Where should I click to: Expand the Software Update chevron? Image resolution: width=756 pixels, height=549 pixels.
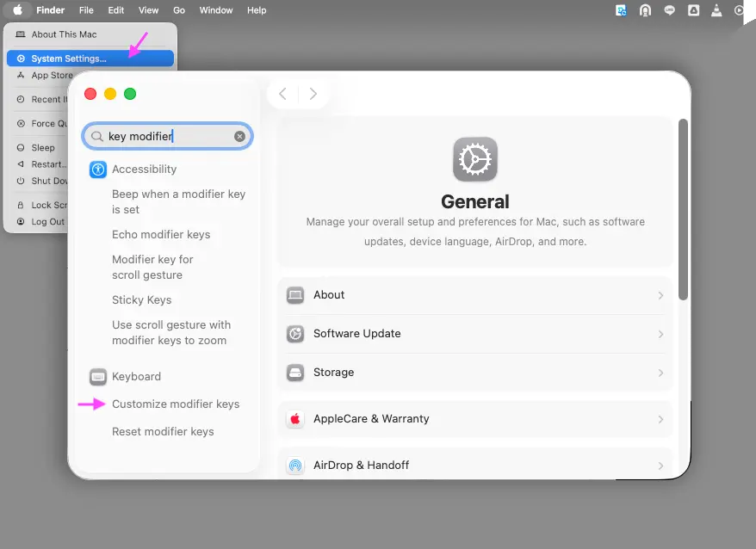pos(660,334)
